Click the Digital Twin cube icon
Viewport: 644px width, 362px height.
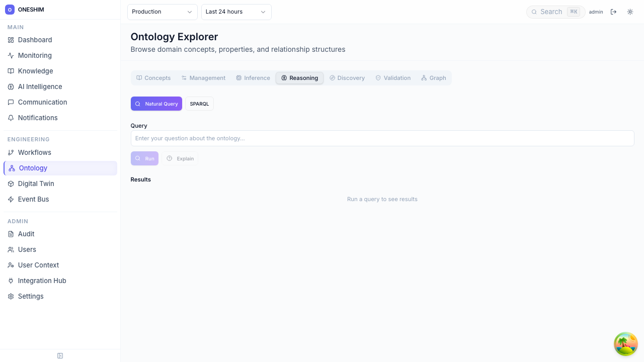tap(11, 184)
